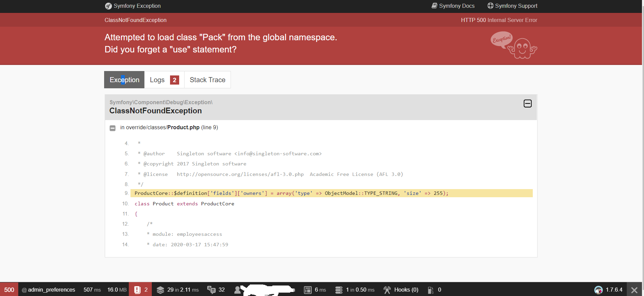
Task: Switch to the Logs tab
Action: (164, 80)
